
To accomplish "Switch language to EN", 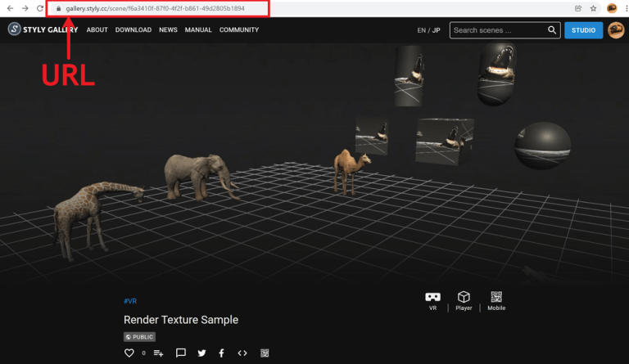I will tap(421, 30).
